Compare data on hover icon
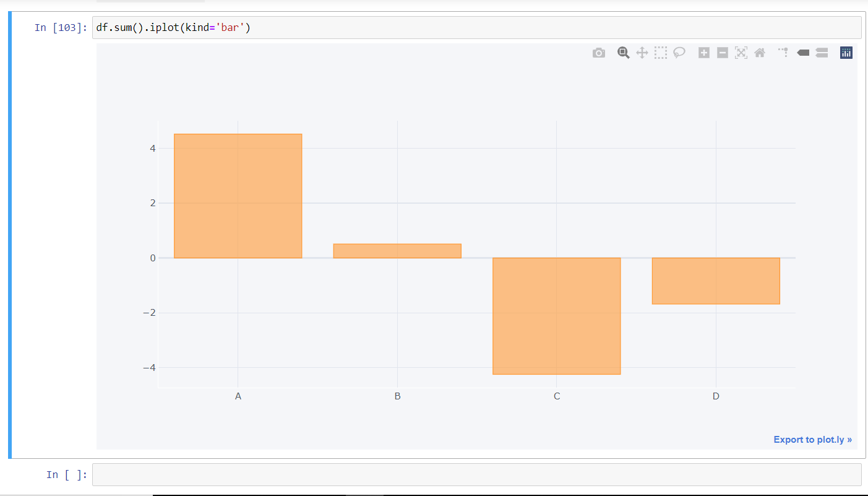Viewport: 868px width, 496px height. click(822, 53)
